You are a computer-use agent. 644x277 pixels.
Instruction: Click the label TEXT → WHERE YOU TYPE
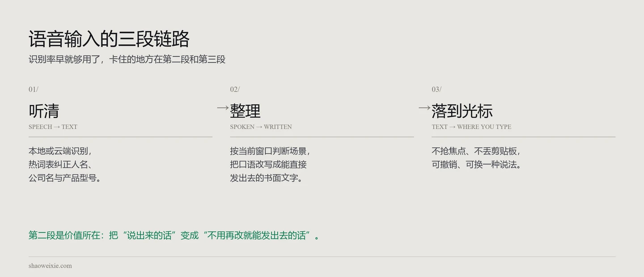click(x=471, y=127)
